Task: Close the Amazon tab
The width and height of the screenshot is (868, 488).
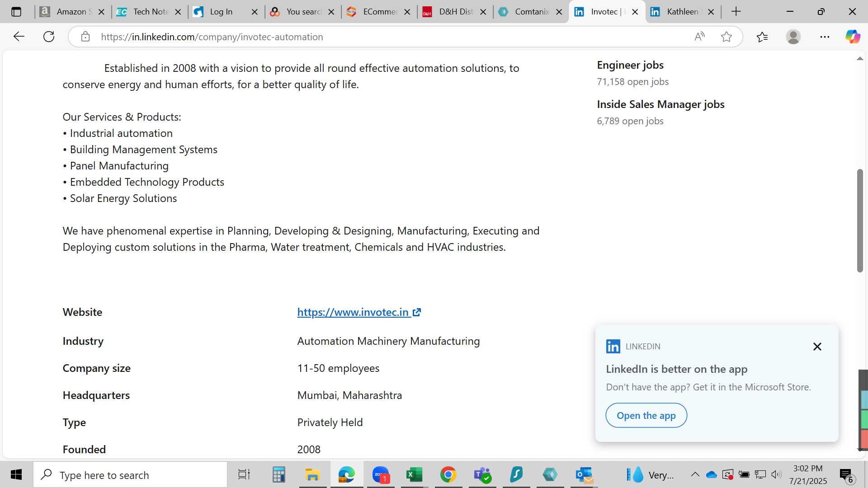Action: click(102, 12)
